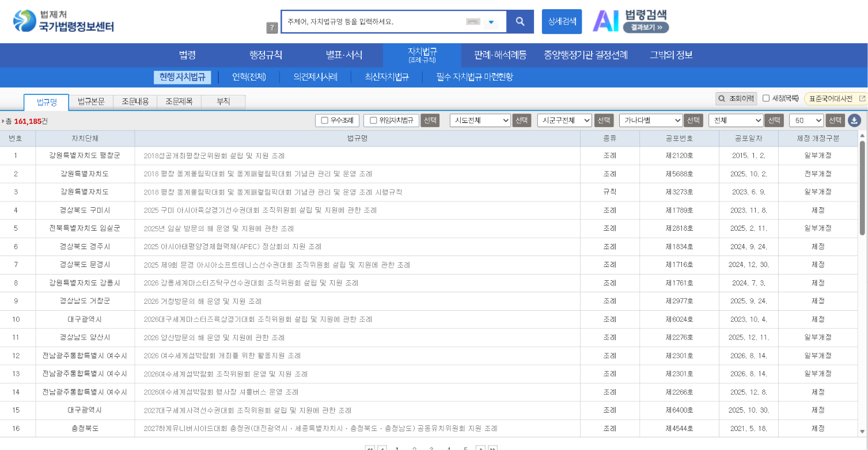This screenshot has height=450, width=868.
Task: Open the 조회이력 view history button
Action: click(736, 98)
